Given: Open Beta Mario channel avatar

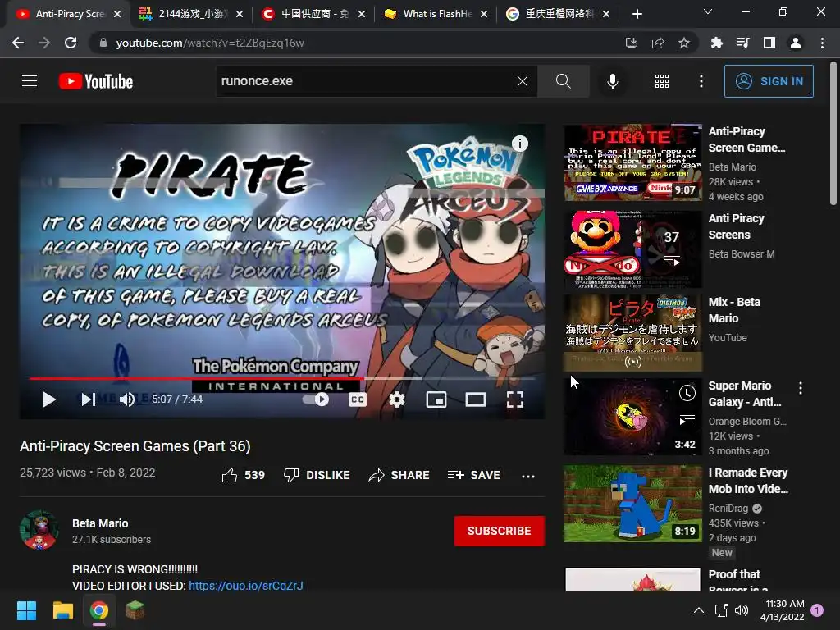Looking at the screenshot, I should click(x=39, y=531).
